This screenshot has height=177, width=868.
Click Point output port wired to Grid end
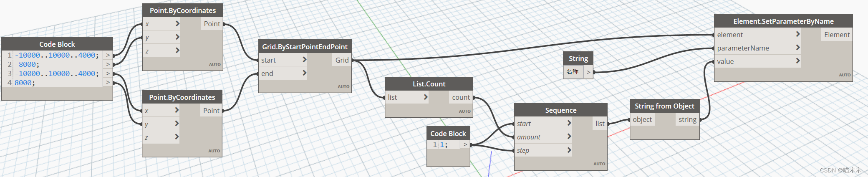[211, 111]
